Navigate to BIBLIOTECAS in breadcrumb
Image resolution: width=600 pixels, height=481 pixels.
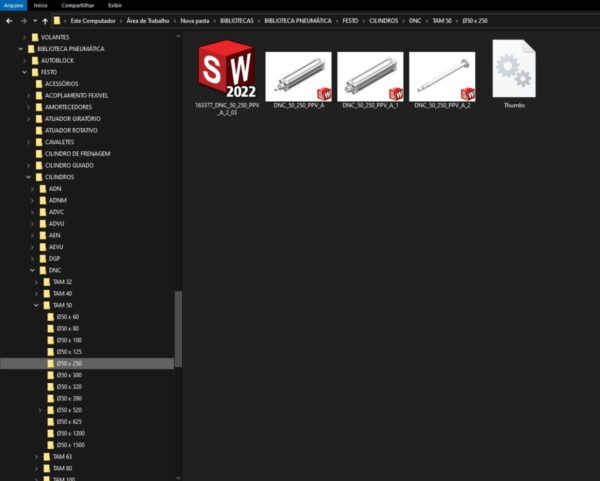point(236,21)
